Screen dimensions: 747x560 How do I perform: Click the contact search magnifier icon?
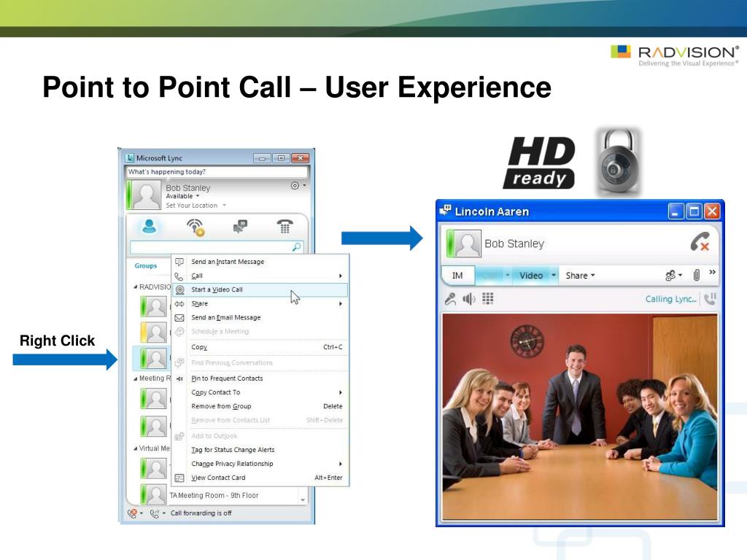(x=297, y=246)
